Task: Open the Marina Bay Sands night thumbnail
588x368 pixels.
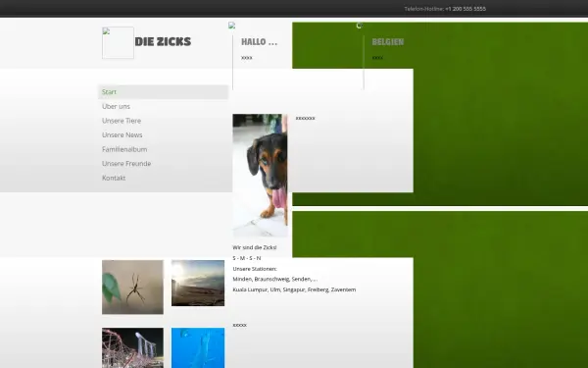Action: [x=132, y=347]
